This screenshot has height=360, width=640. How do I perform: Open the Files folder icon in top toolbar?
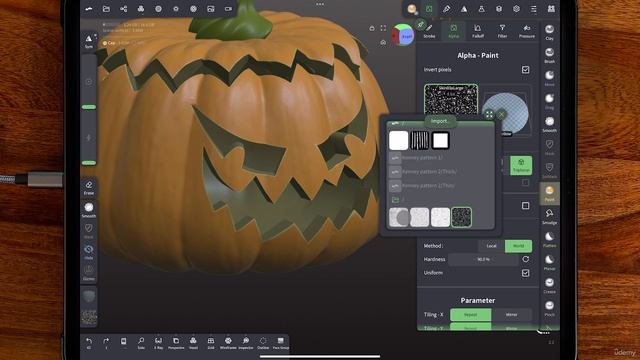click(106, 9)
